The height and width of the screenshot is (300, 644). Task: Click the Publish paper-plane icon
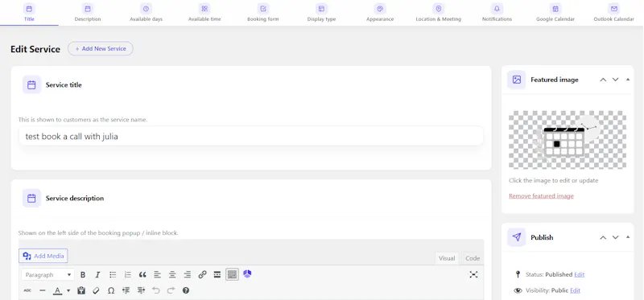pyautogui.click(x=517, y=237)
